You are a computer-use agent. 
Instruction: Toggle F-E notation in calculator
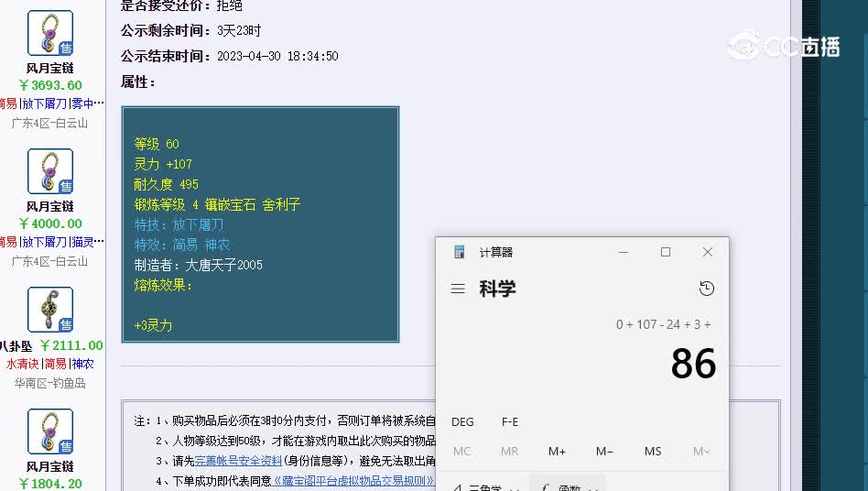pos(510,421)
